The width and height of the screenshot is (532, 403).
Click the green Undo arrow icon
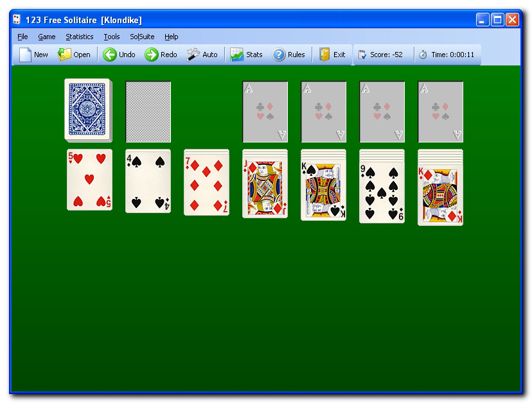pyautogui.click(x=110, y=55)
